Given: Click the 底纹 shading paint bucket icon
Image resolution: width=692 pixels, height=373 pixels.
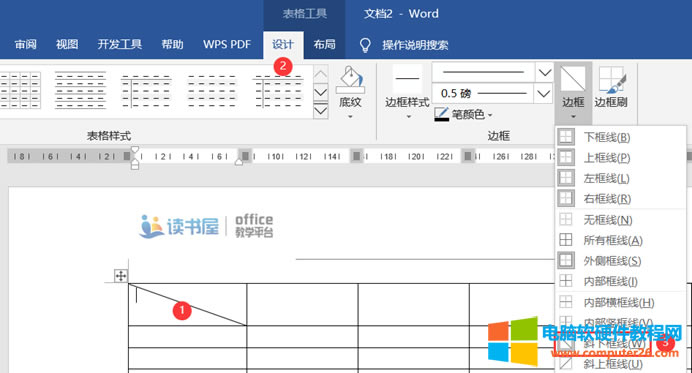Looking at the screenshot, I should 350,79.
